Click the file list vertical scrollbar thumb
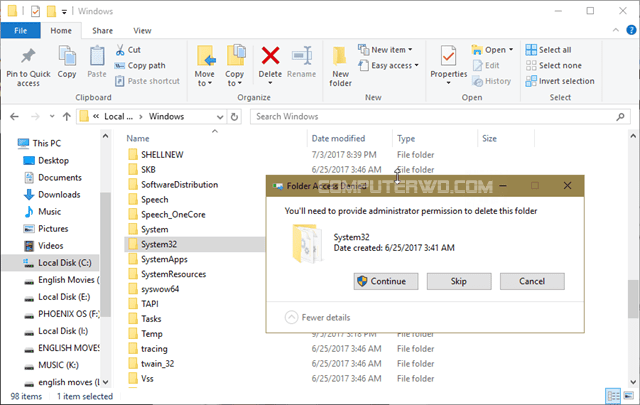Screen dimensions: 640x405 633,299
